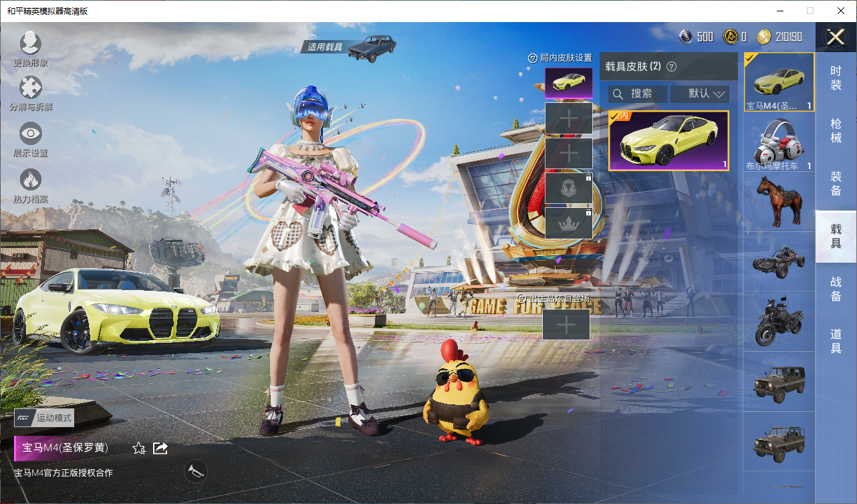Open help icon next to 出生岛炫目登场
Image resolution: width=857 pixels, height=504 pixels.
(522, 298)
